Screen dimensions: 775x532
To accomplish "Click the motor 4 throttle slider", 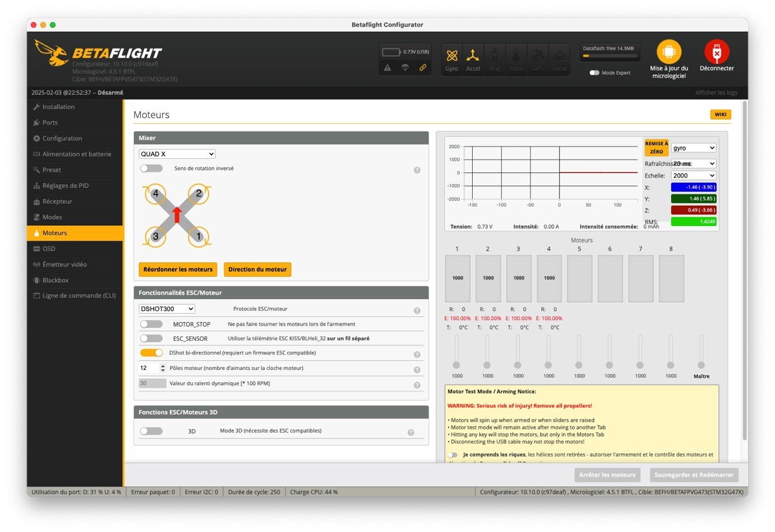I will (x=548, y=352).
